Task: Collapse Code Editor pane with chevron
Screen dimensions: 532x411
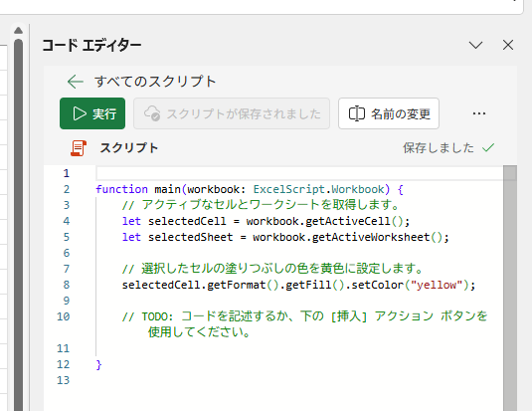Action: pyautogui.click(x=475, y=45)
